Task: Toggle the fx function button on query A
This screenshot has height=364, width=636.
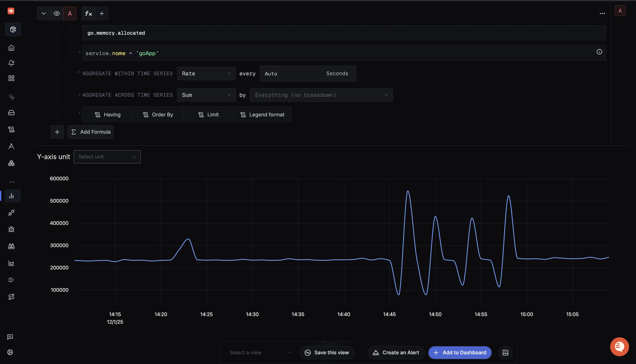Action: 88,13
